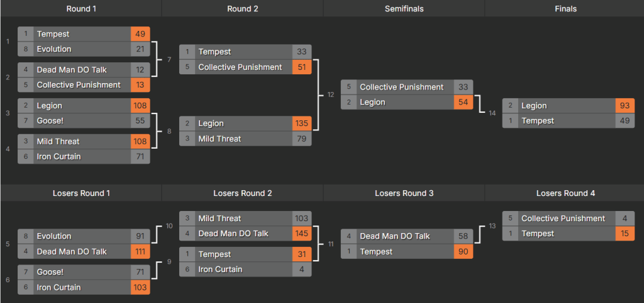644x303 pixels.
Task: Open the Semifinals column header
Action: (x=404, y=9)
